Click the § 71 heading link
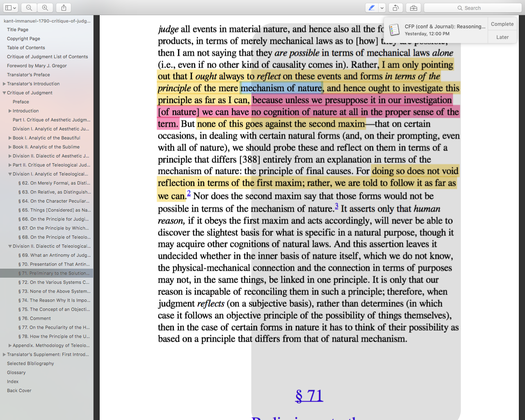 click(309, 396)
